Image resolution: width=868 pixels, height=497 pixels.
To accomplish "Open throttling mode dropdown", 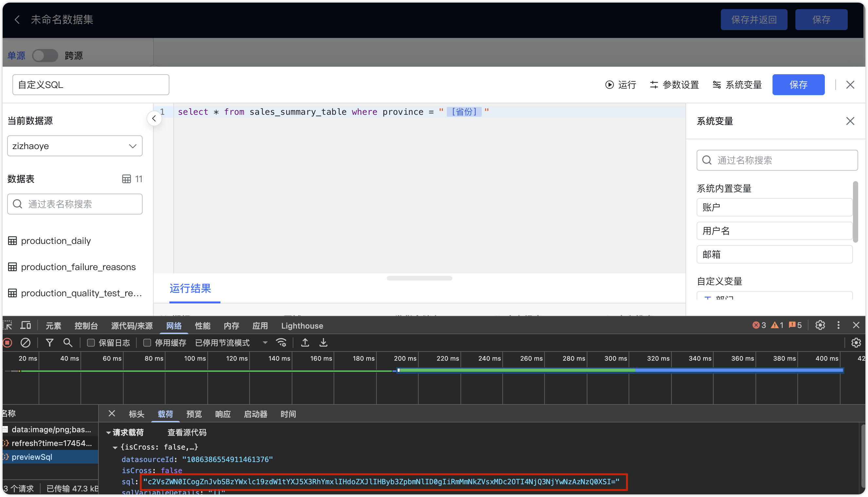I will click(x=231, y=343).
